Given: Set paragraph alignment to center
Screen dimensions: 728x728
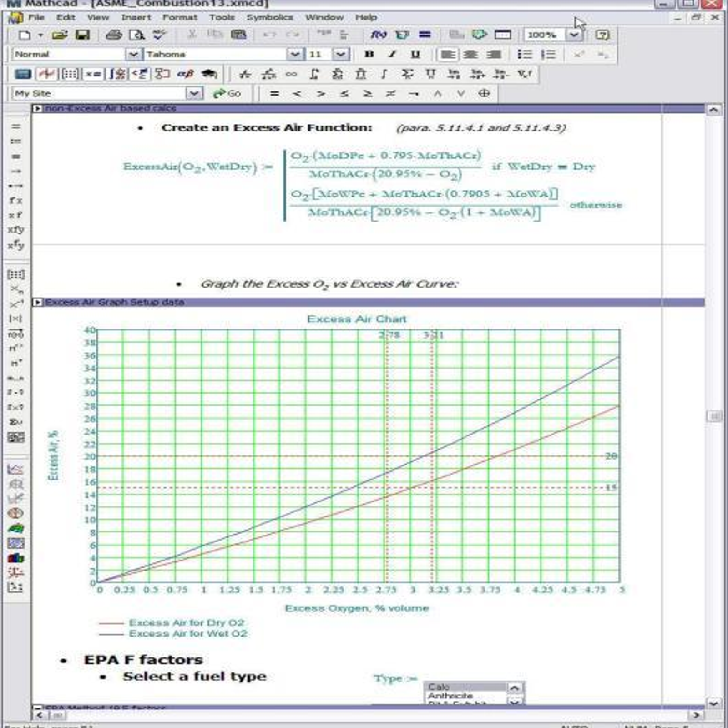Looking at the screenshot, I should click(470, 54).
